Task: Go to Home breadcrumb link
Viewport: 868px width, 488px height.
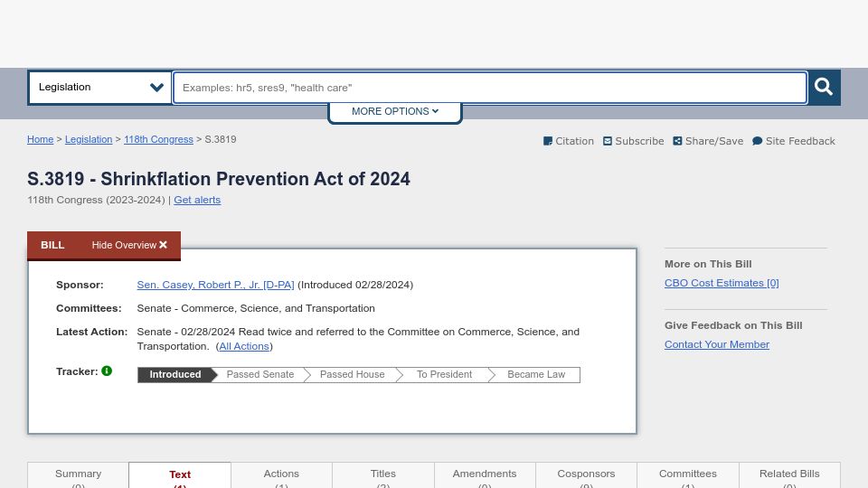Action: coord(41,139)
